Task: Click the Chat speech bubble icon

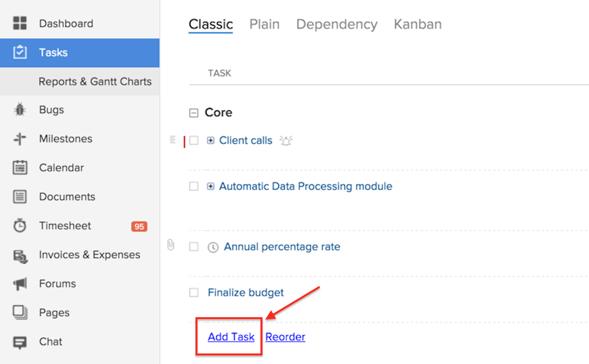Action: pyautogui.click(x=20, y=342)
